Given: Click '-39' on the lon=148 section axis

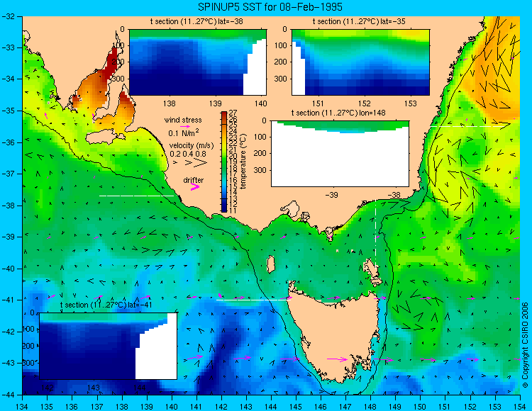Looking at the screenshot, I should coord(331,195).
